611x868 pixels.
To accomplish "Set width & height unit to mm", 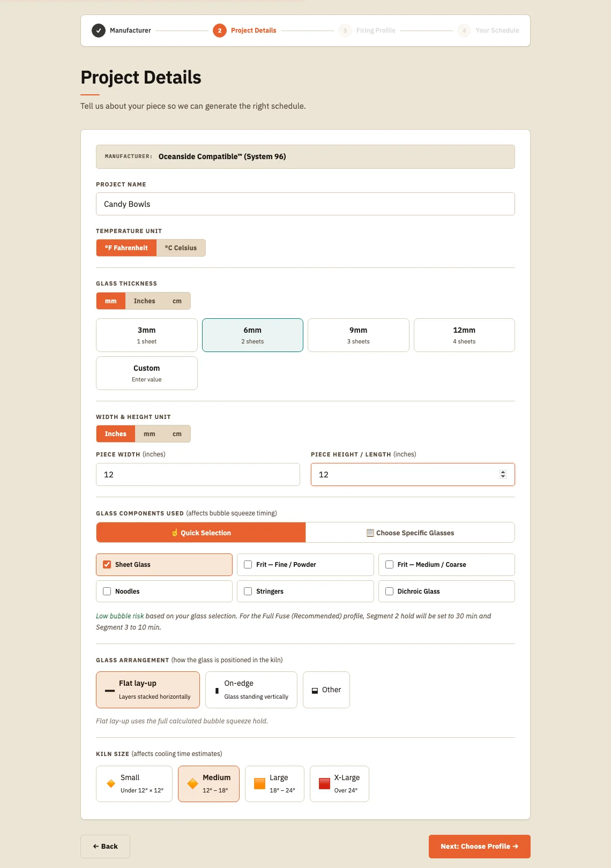I will [x=150, y=434].
